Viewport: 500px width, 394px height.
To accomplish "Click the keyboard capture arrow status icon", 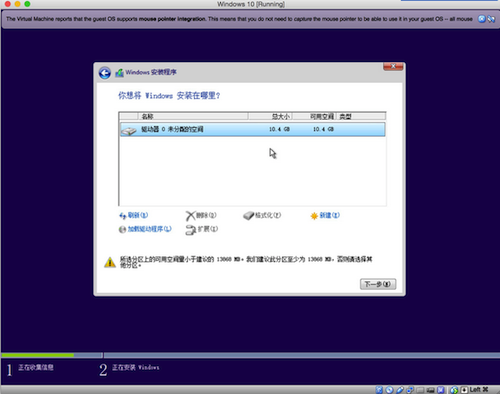I will point(464,389).
